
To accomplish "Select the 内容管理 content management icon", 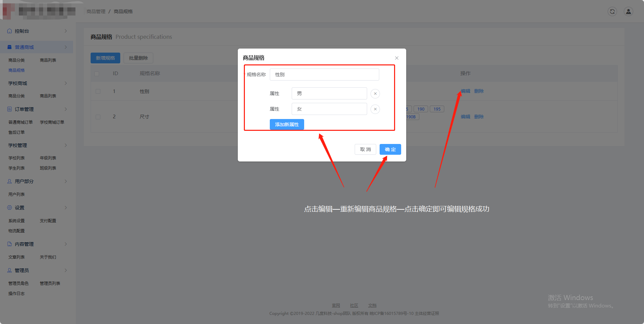I will click(9, 244).
